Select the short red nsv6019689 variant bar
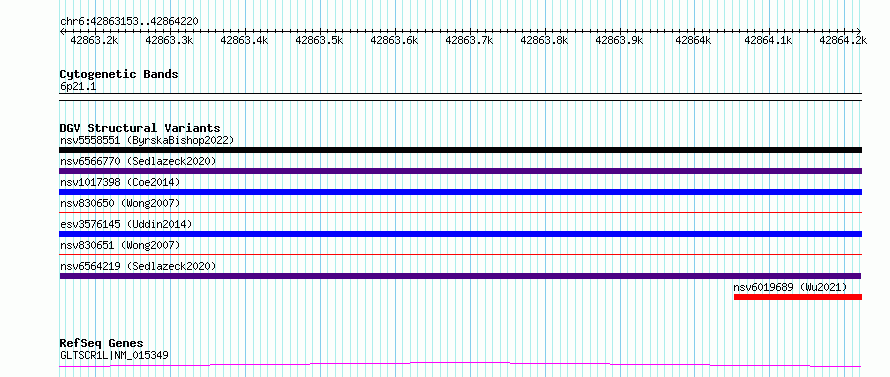The height and width of the screenshot is (377, 890). tap(798, 297)
